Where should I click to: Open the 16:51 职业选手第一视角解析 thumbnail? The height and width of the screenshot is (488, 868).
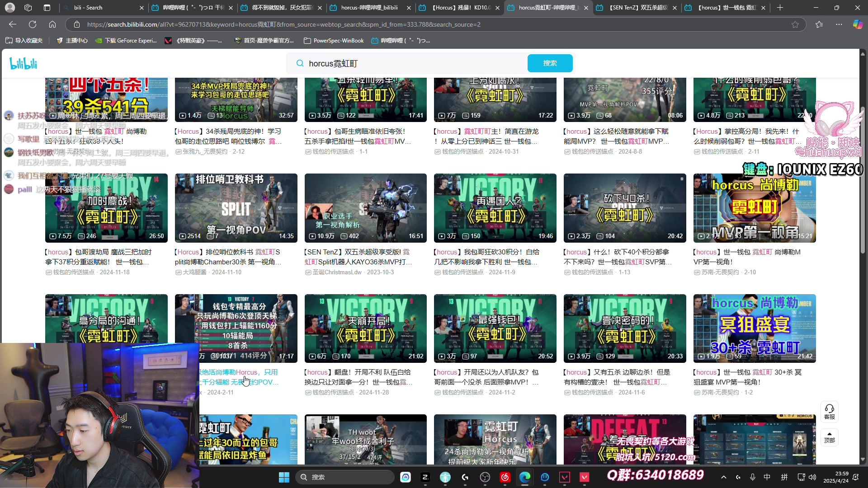tap(365, 208)
